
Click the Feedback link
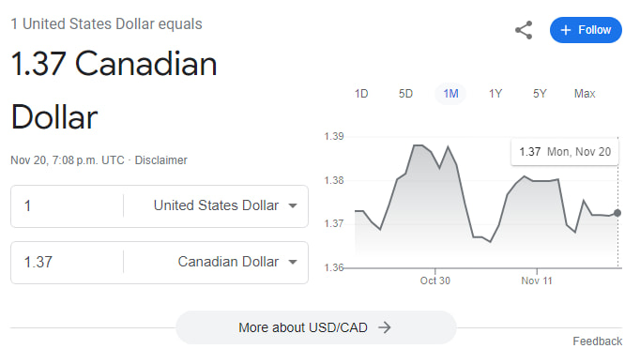click(597, 341)
